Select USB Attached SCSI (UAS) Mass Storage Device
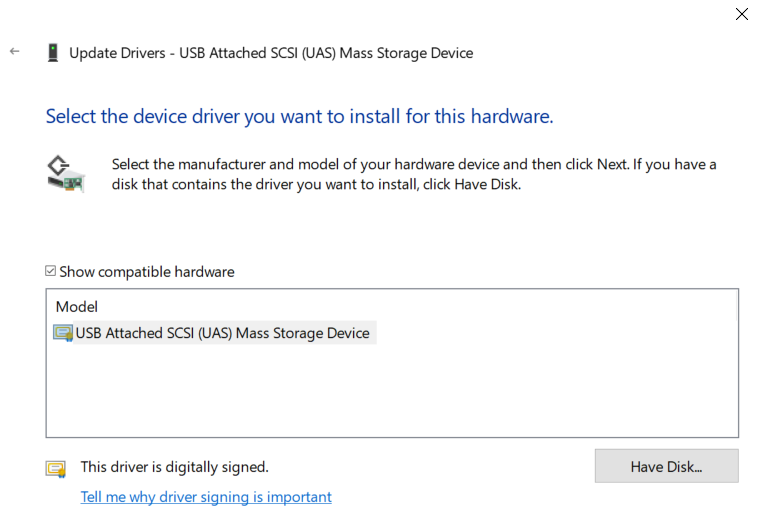This screenshot has height=521, width=763. [x=222, y=333]
